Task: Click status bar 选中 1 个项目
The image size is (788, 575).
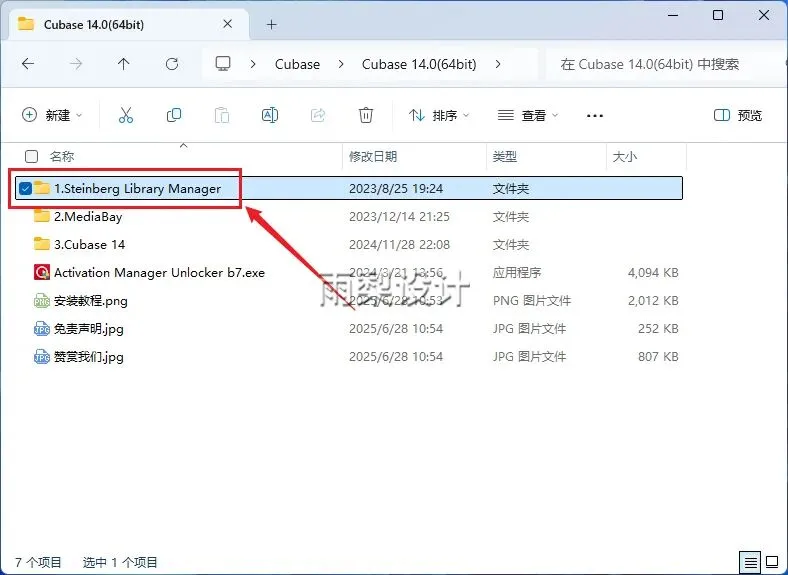Action: 120,562
